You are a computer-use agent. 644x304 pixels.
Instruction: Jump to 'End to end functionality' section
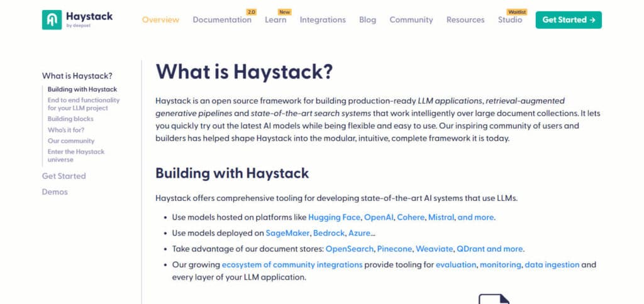point(84,104)
